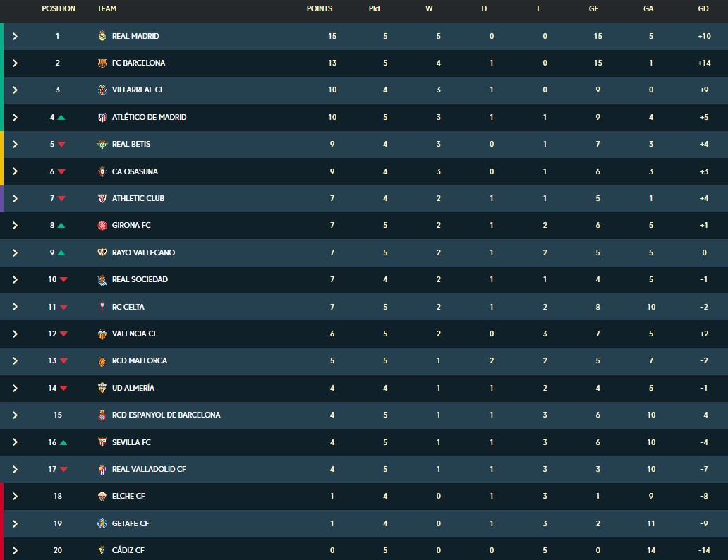Click the Real Madrid club crest
Screen dimensions: 728x560
(102, 36)
